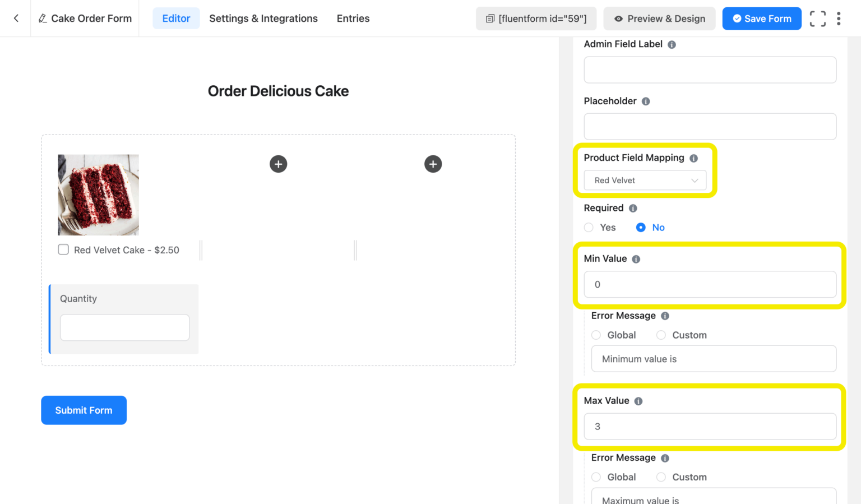Open the three-dot options menu
This screenshot has height=504, width=861.
pyautogui.click(x=839, y=18)
